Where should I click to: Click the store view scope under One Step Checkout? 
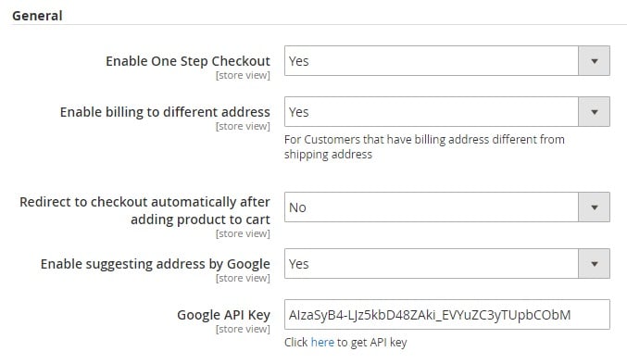tap(243, 75)
